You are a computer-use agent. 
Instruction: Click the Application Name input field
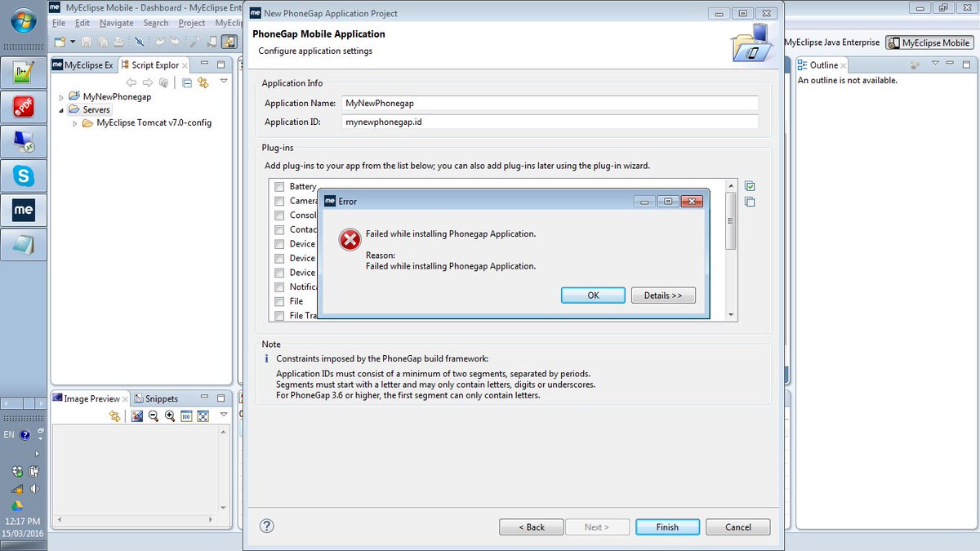(x=550, y=104)
